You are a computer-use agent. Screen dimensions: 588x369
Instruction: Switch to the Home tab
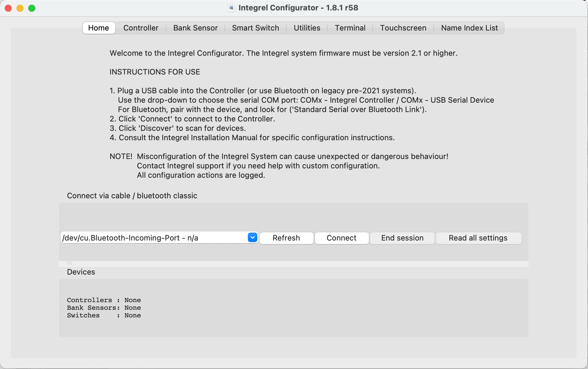coord(99,28)
